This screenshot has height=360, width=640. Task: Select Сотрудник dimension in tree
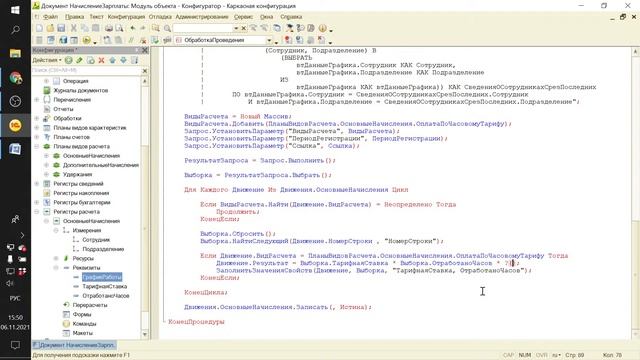[96, 240]
